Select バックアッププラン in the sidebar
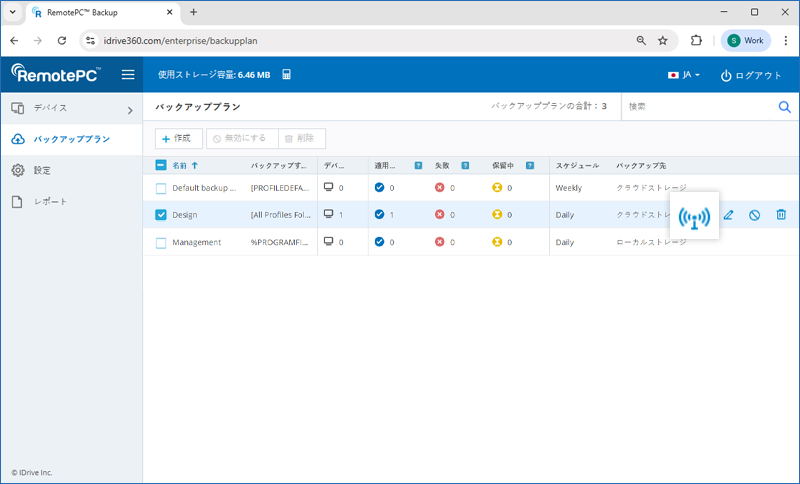Screen dimensions: 800x484 [71, 139]
